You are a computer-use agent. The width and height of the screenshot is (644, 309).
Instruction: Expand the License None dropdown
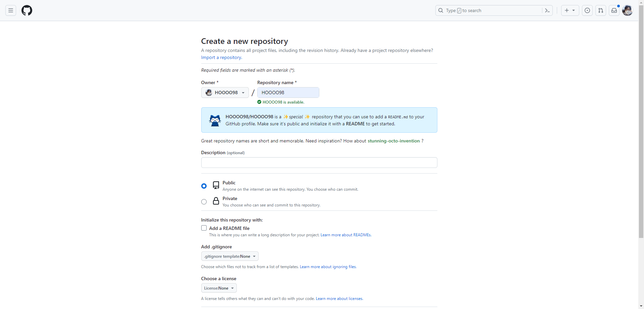click(219, 288)
